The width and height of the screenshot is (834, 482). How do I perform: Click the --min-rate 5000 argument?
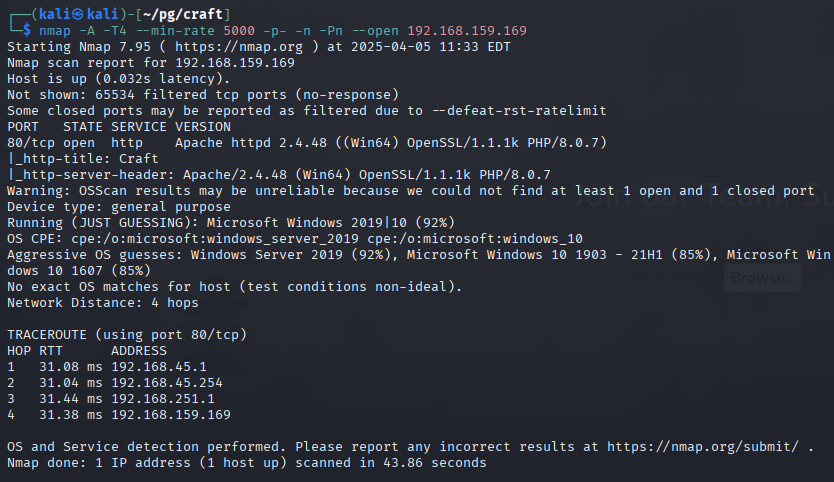pyautogui.click(x=195, y=31)
